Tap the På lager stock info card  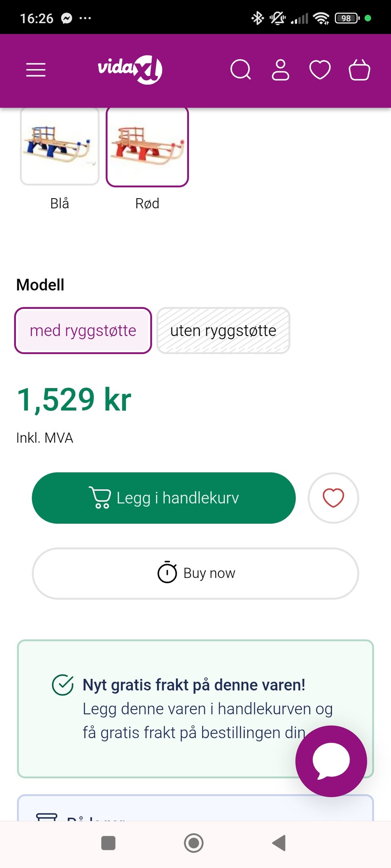click(195, 807)
